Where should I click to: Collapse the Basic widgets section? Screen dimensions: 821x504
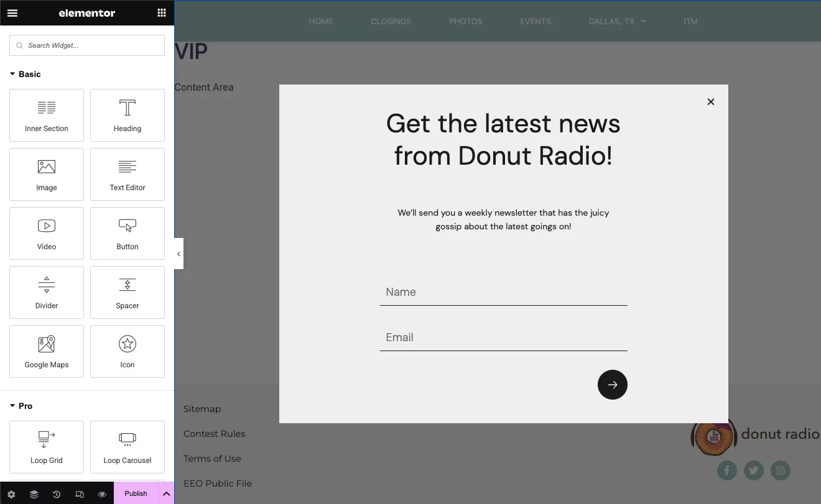tap(26, 74)
